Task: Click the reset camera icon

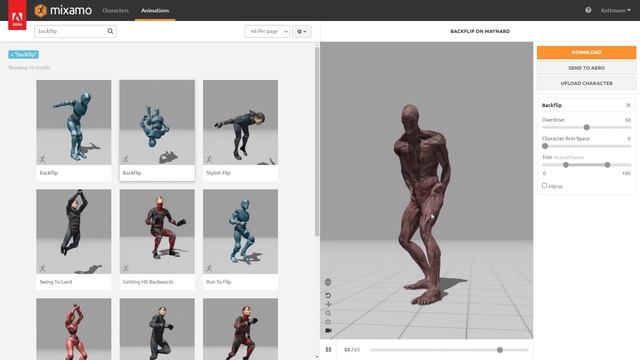Action: pos(328,295)
